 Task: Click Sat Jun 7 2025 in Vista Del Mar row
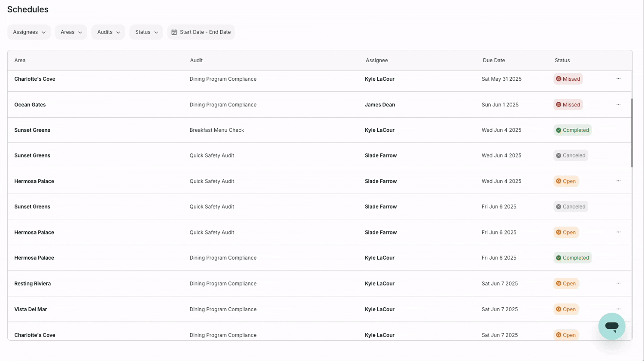tap(500, 309)
